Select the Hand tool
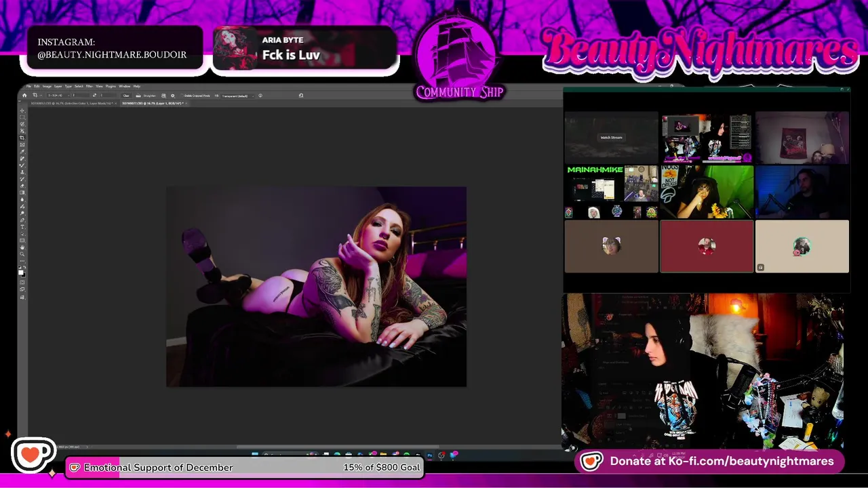 [22, 247]
